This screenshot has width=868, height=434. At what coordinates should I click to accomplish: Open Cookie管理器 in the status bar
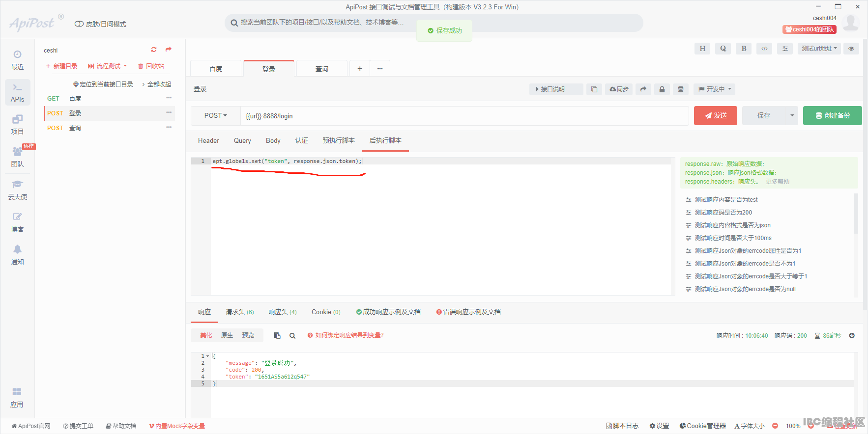pyautogui.click(x=703, y=426)
